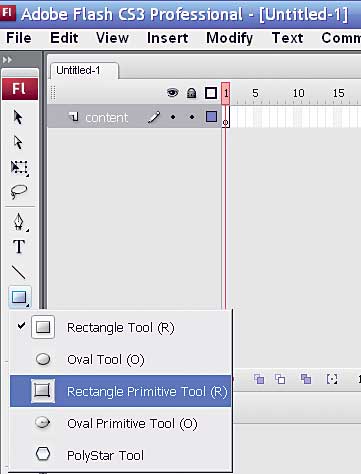The width and height of the screenshot is (361, 474).
Task: Select the Pen tool
Action: (x=19, y=222)
